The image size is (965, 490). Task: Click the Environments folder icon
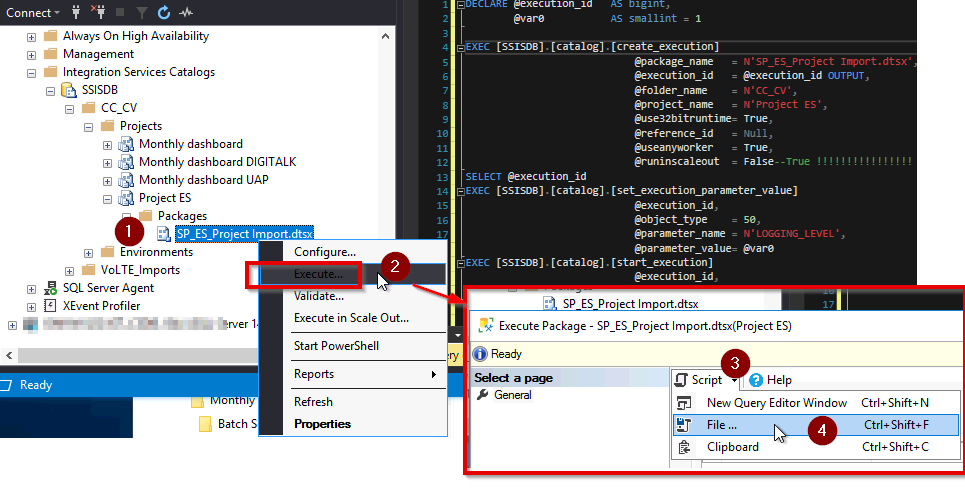[108, 252]
